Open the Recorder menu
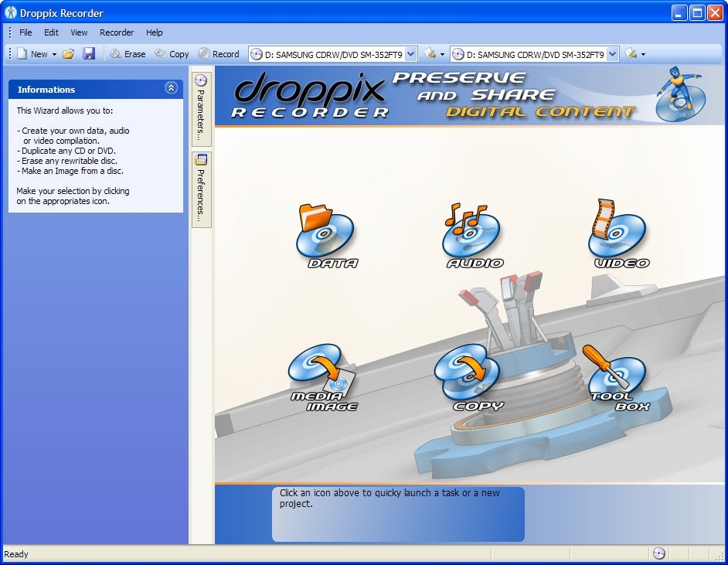The image size is (728, 565). click(x=117, y=32)
